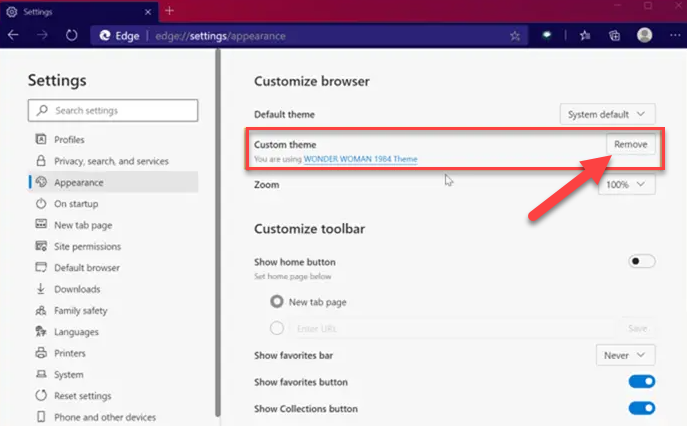This screenshot has height=426, width=687.
Task: Open the user profile avatar
Action: tap(645, 35)
